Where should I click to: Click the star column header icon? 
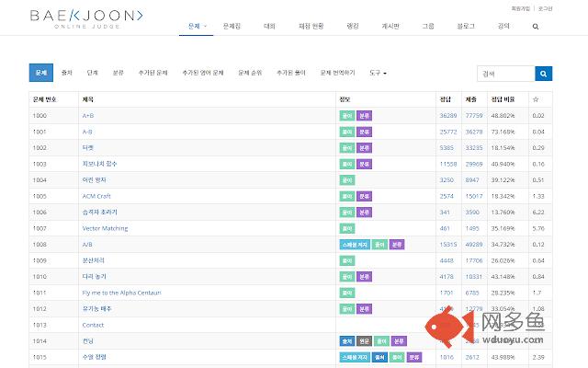pos(536,99)
